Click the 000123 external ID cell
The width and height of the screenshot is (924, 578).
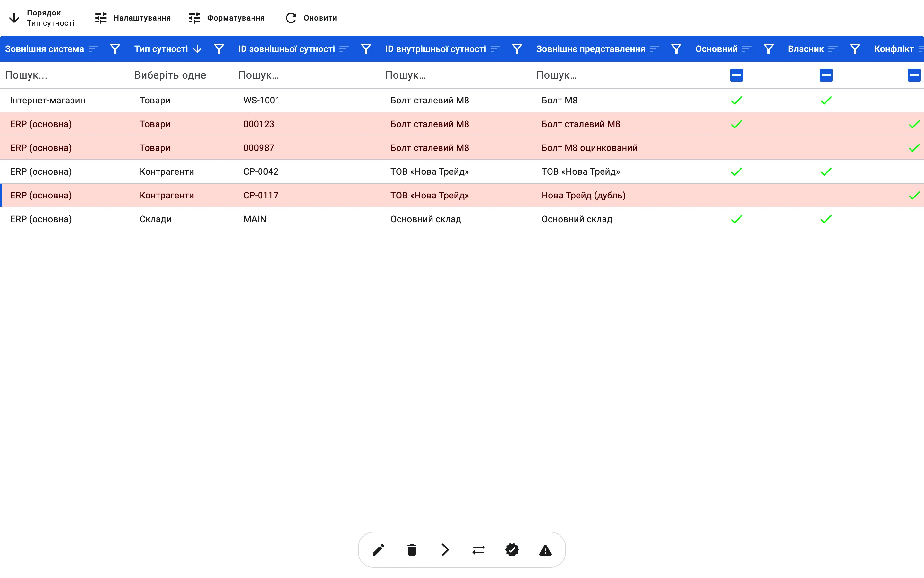pyautogui.click(x=259, y=124)
